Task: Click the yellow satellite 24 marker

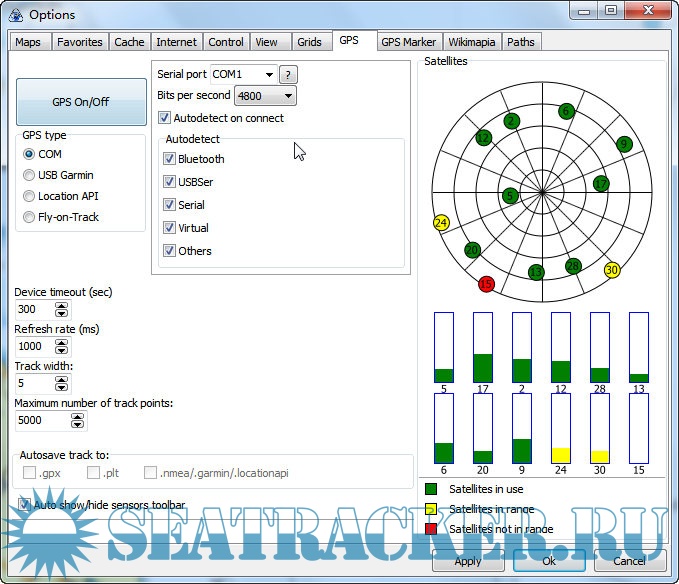Action: [x=441, y=222]
